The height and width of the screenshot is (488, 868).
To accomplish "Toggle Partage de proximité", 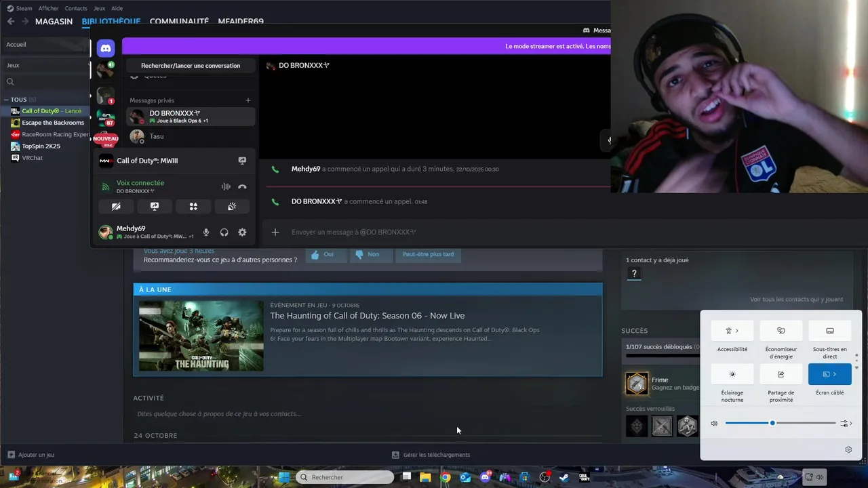I will coord(781,374).
